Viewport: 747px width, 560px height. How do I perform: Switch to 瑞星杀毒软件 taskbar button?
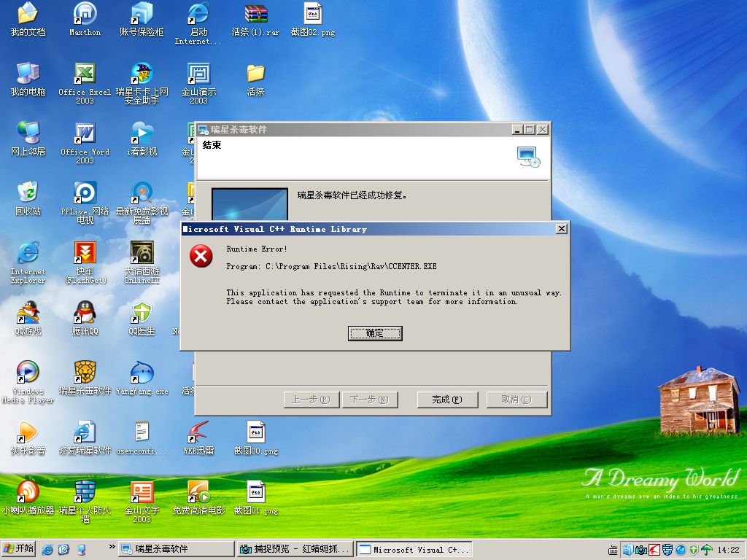176,549
